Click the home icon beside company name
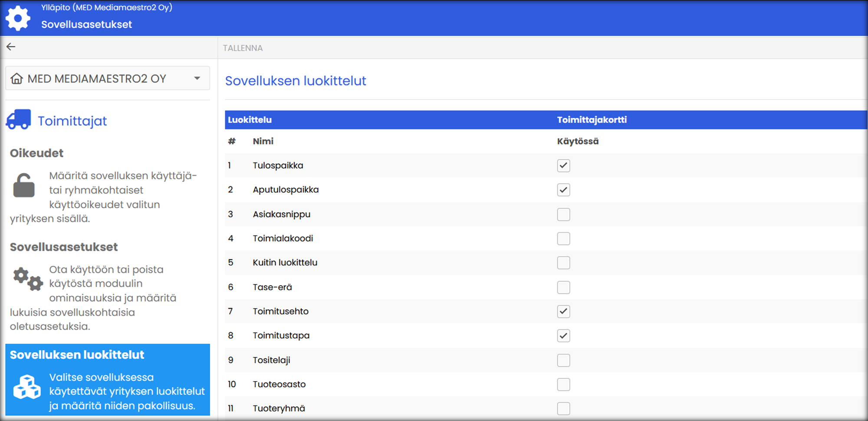 coord(17,79)
